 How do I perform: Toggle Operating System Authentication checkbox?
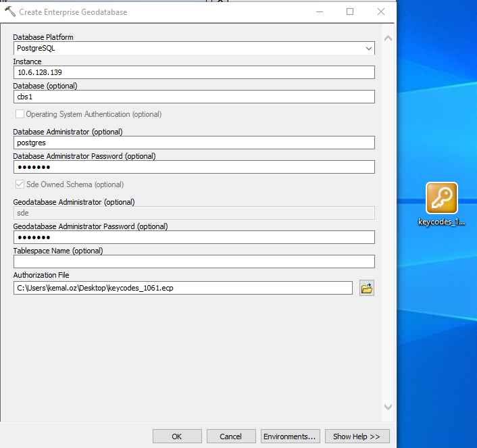click(x=20, y=114)
